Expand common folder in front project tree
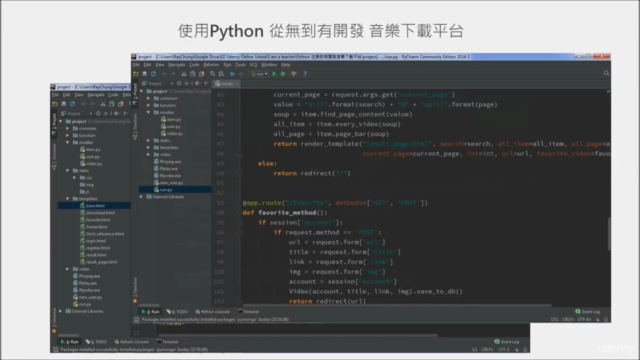 [149, 98]
